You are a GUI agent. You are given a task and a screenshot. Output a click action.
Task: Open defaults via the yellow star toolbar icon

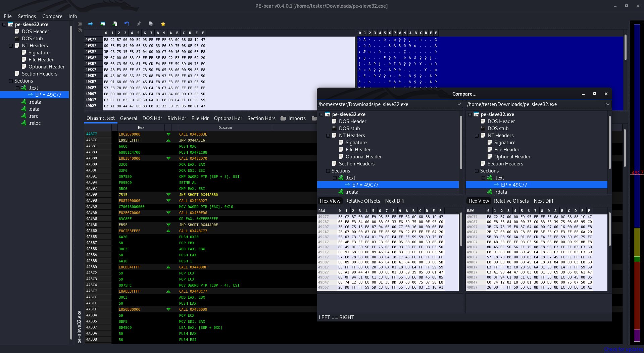pos(163,24)
